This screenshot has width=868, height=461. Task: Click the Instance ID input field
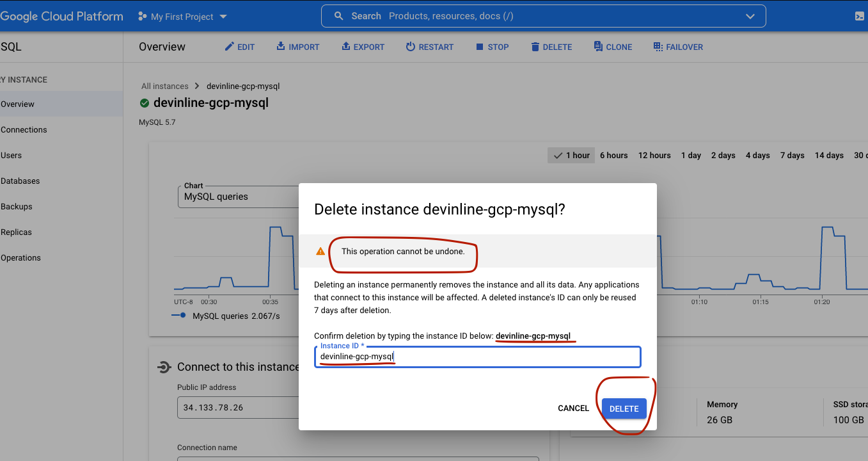click(x=478, y=357)
